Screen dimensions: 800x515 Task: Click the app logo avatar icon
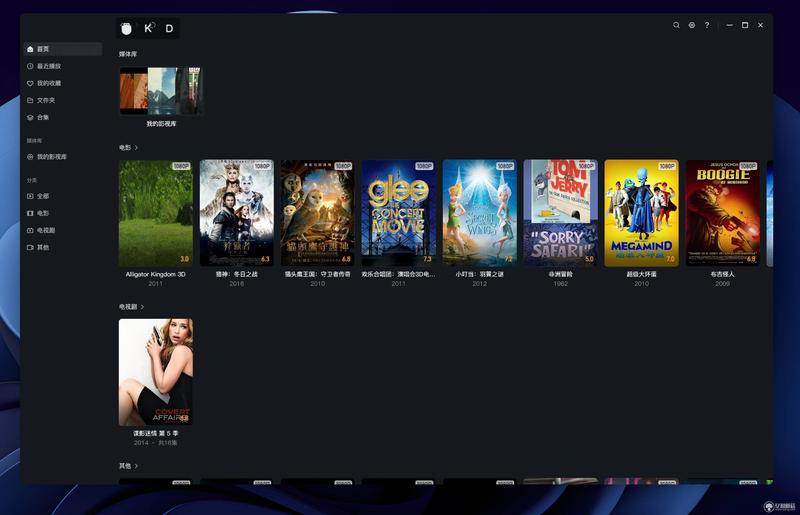tap(127, 28)
